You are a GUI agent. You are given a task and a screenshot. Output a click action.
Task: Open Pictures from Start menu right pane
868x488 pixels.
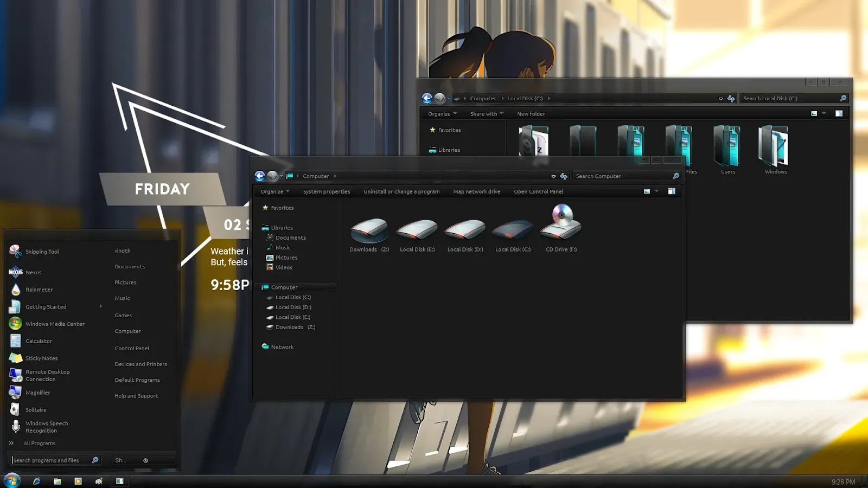(125, 282)
